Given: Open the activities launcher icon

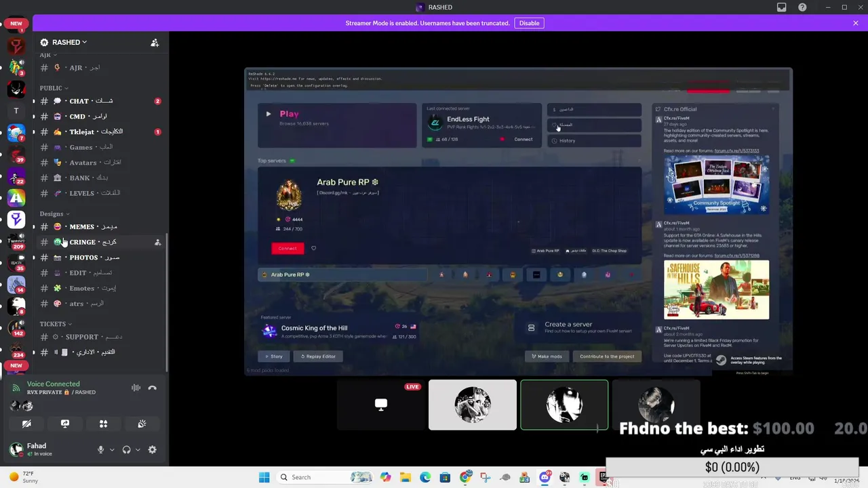Looking at the screenshot, I should [103, 424].
